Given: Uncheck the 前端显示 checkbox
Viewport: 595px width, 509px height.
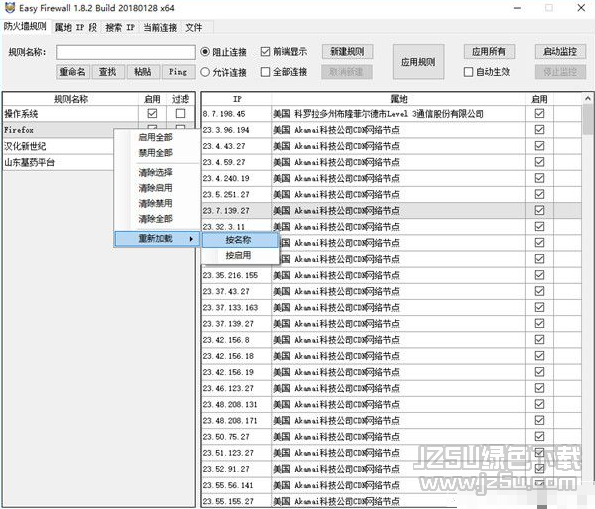Looking at the screenshot, I should (266, 52).
